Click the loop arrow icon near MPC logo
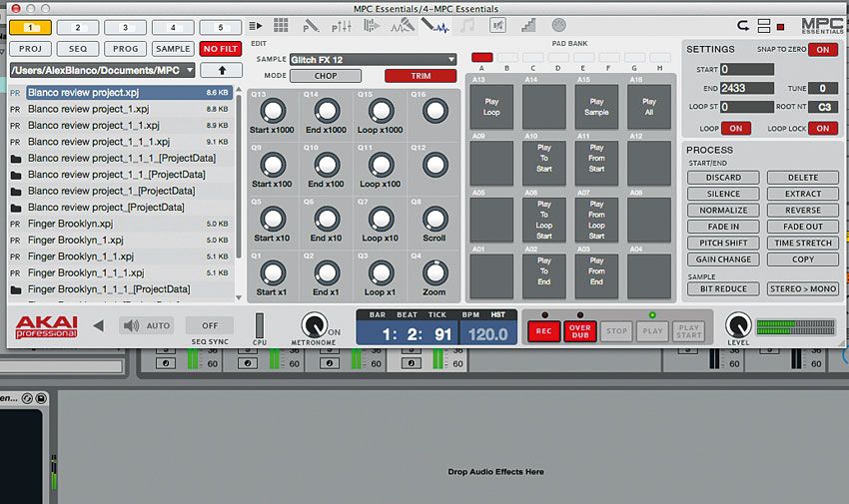The width and height of the screenshot is (849, 504). pyautogui.click(x=743, y=25)
